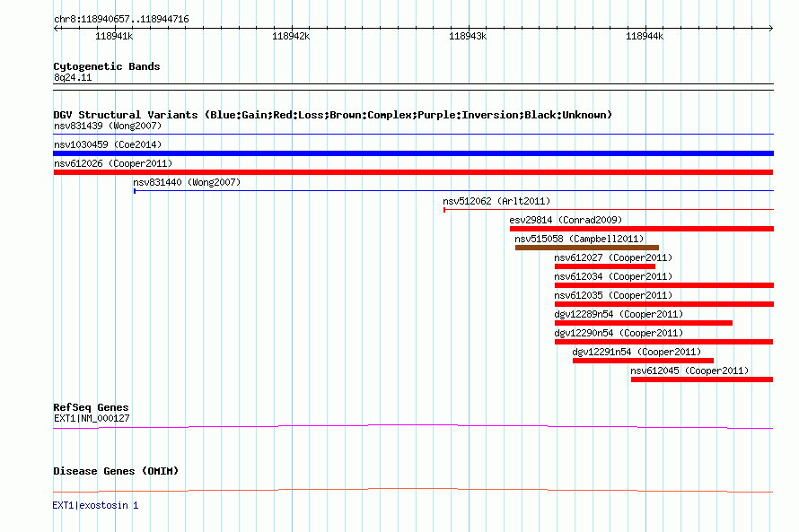
Task: Open the DGV Structural Variants track title
Action: point(332,115)
